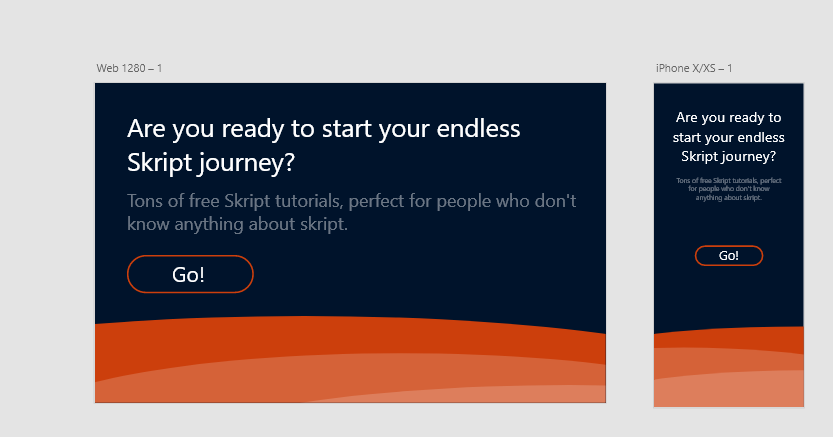
Task: Select the tiny subtitle text in iPhone artboard
Action: [728, 189]
